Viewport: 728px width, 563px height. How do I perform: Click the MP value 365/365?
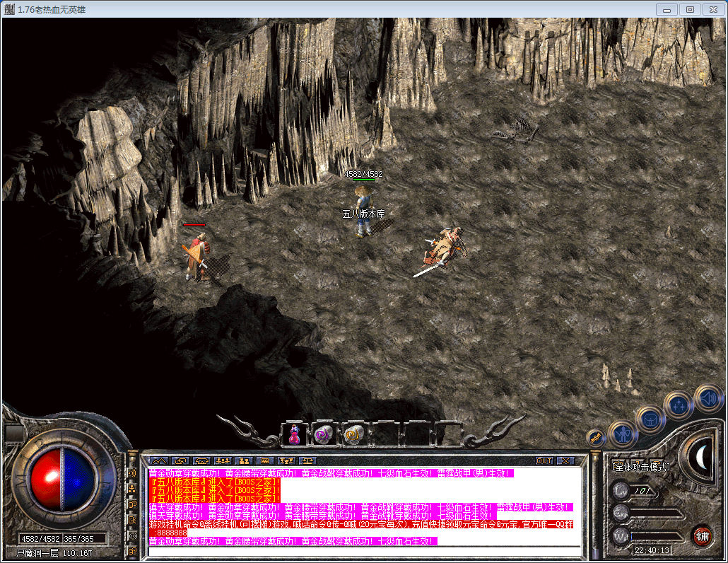coord(79,539)
